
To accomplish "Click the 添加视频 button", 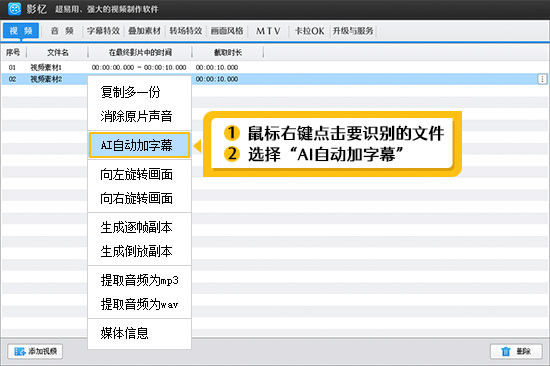I will pos(35,351).
